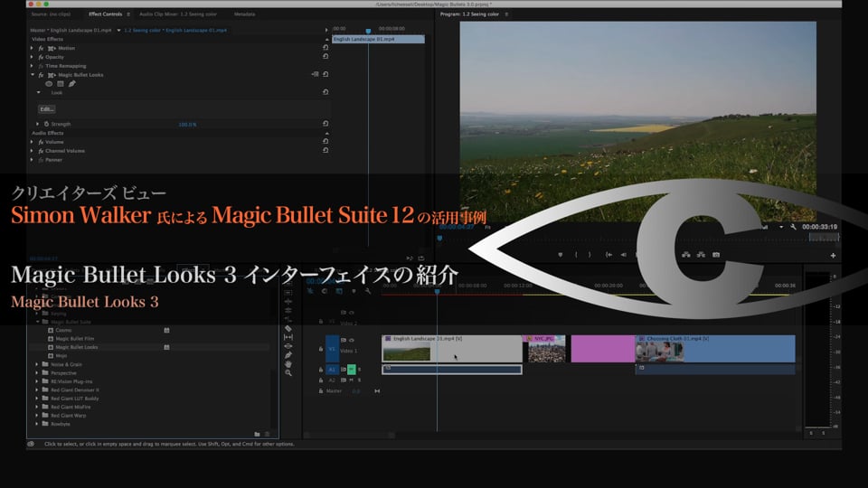Export frame with camera icon
This screenshot has width=868, height=488.
pos(716,255)
